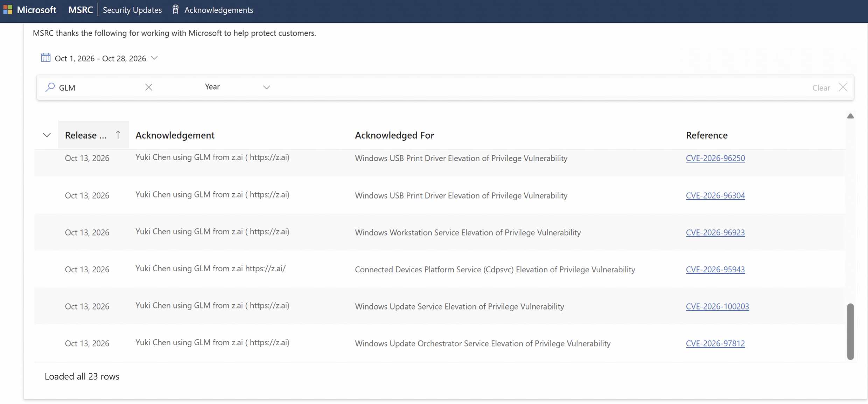Open MSRC home link

click(80, 10)
